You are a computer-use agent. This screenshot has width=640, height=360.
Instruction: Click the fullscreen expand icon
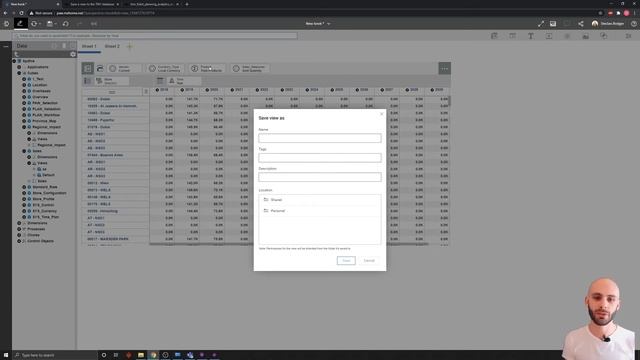click(541, 24)
